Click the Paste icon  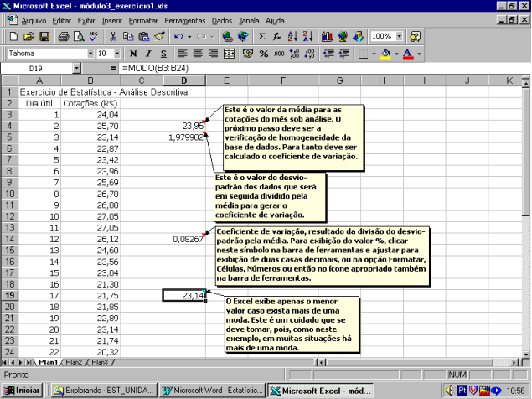144,37
